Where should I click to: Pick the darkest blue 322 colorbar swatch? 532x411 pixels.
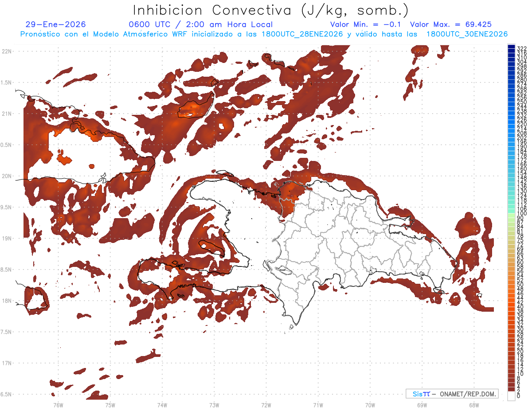[512, 47]
